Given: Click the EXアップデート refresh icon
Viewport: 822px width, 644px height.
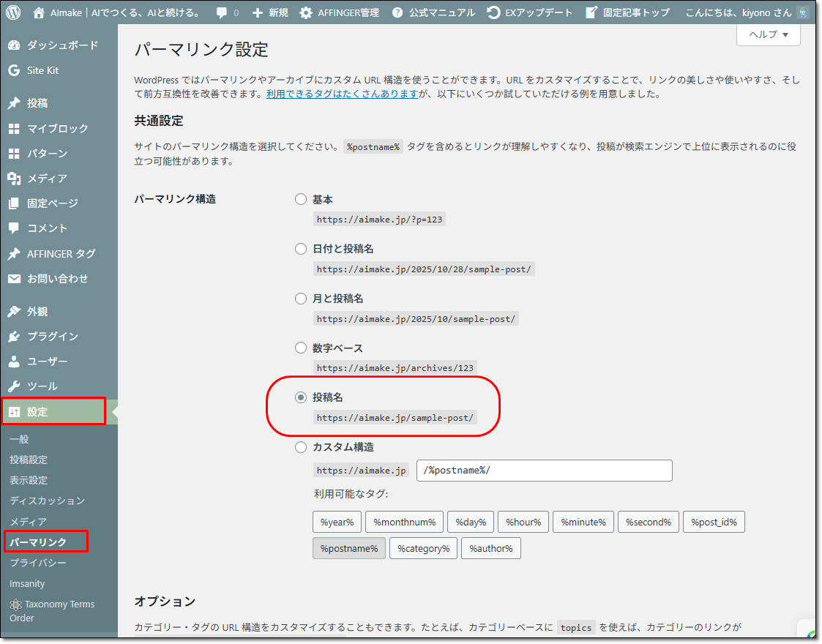Looking at the screenshot, I should [x=494, y=12].
